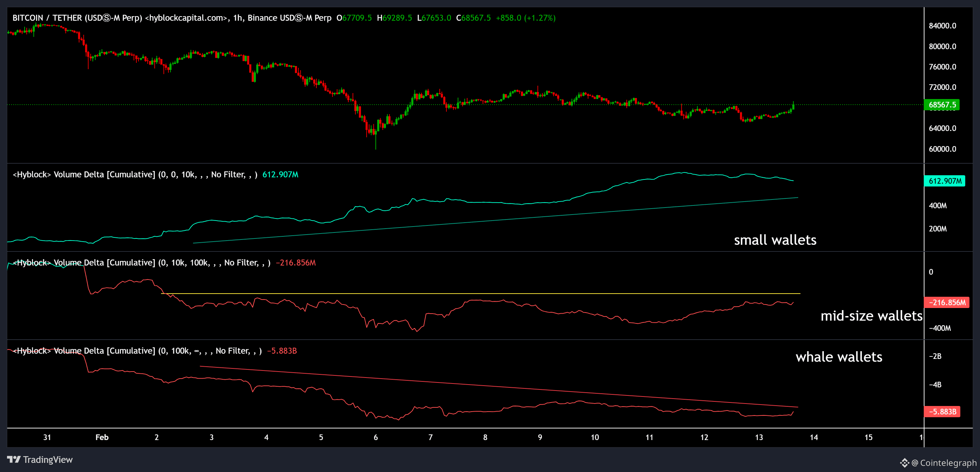
Task: Click the red −5.883B price tag on scale
Action: 942,411
